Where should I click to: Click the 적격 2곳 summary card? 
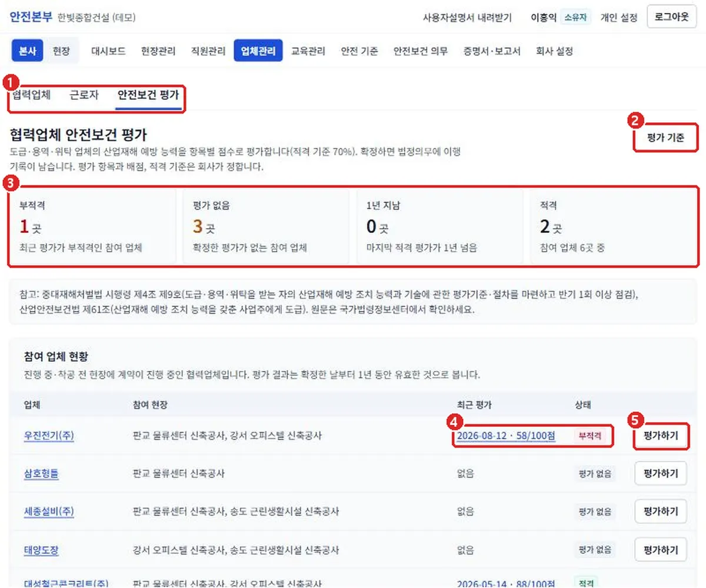pyautogui.click(x=613, y=226)
